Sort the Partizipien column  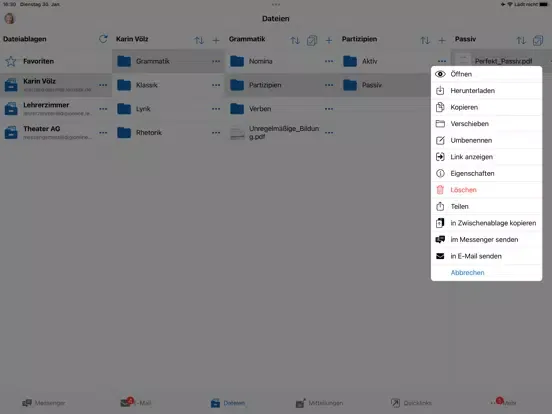point(425,40)
